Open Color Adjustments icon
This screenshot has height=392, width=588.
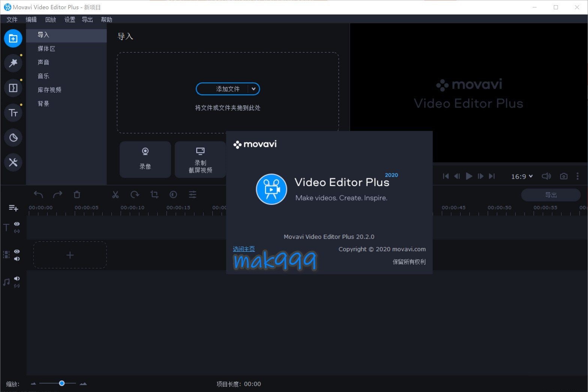coord(173,195)
